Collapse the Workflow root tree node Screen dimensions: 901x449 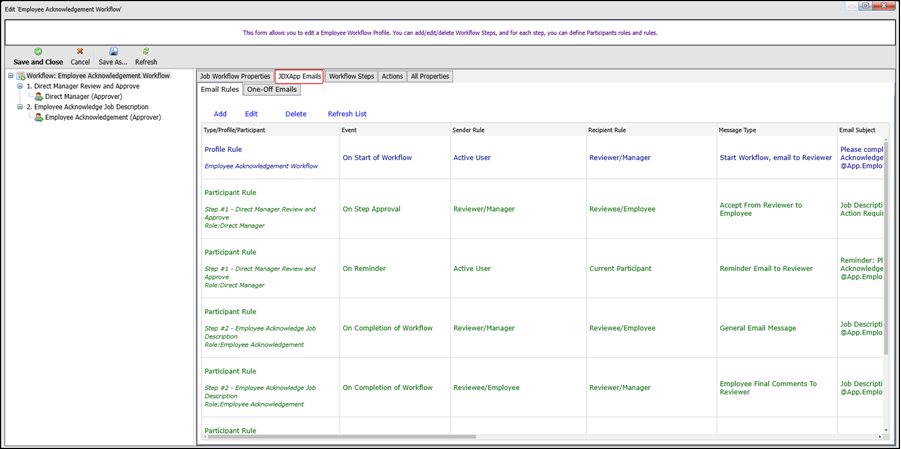point(10,76)
